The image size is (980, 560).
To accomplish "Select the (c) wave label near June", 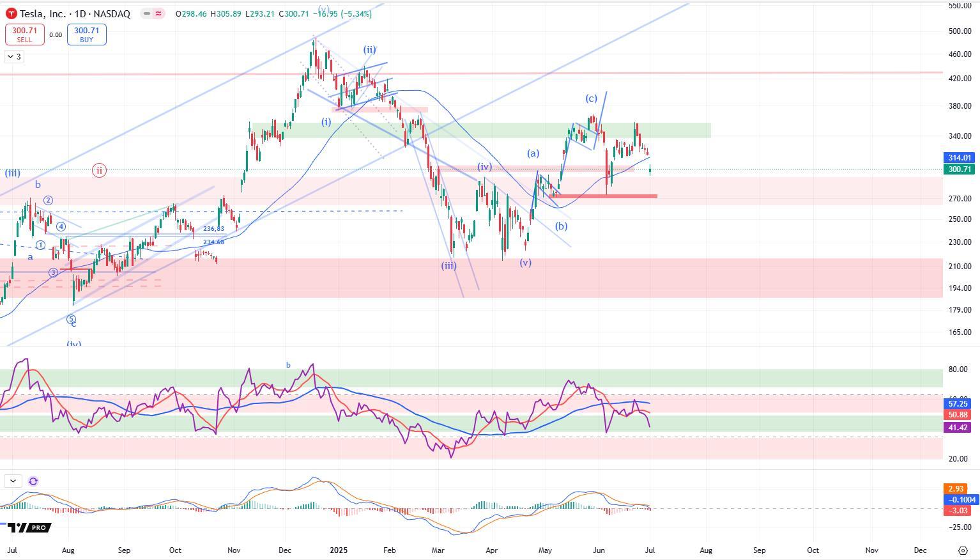I will (x=591, y=98).
